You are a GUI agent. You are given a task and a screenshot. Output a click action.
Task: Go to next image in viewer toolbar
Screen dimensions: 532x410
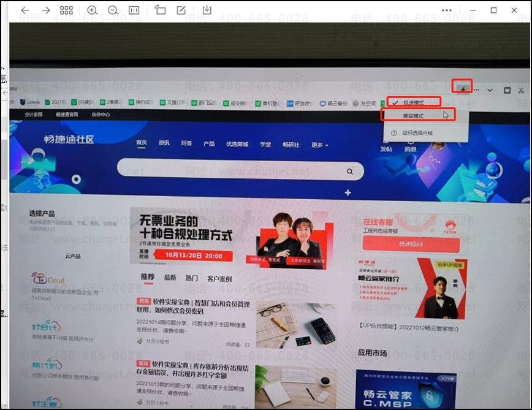point(46,10)
